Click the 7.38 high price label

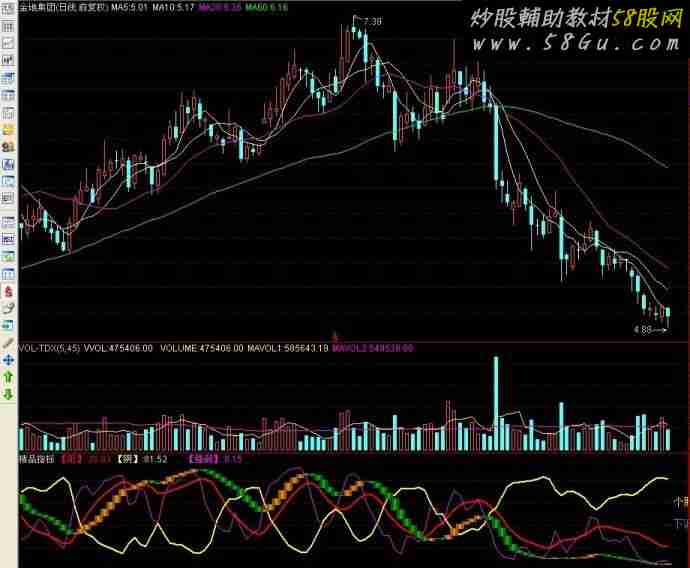coord(373,21)
